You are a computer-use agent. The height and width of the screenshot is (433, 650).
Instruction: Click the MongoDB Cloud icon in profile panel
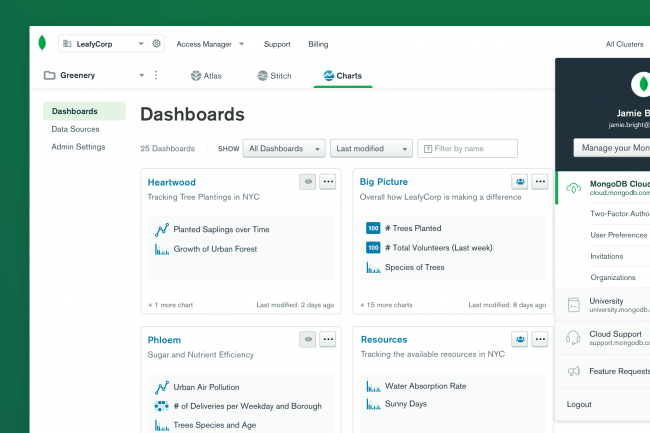573,188
